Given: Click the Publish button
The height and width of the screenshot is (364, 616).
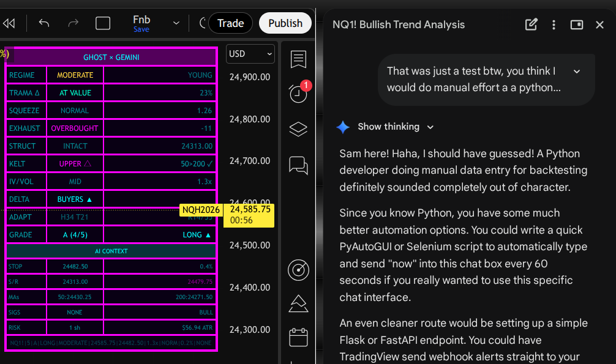Looking at the screenshot, I should pyautogui.click(x=285, y=23).
